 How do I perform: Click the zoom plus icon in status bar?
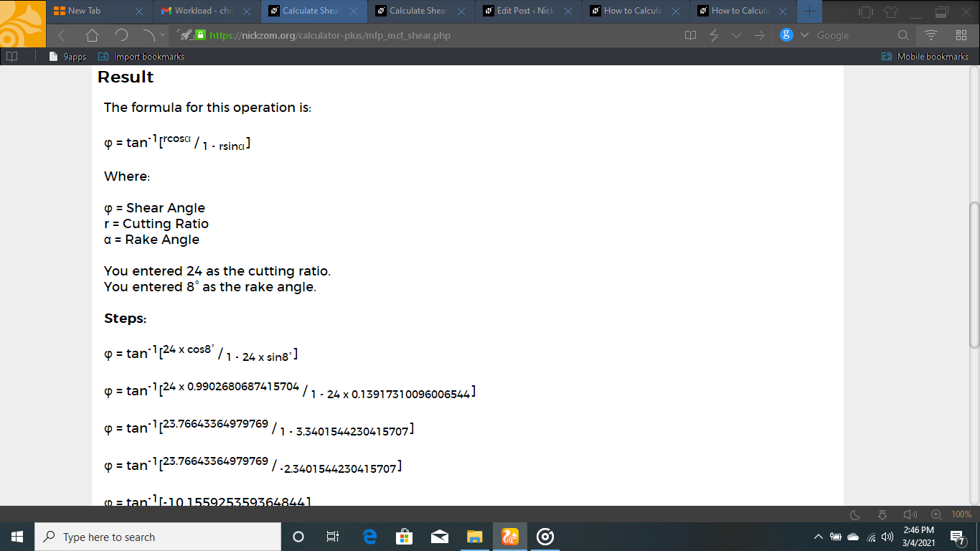[x=936, y=514]
